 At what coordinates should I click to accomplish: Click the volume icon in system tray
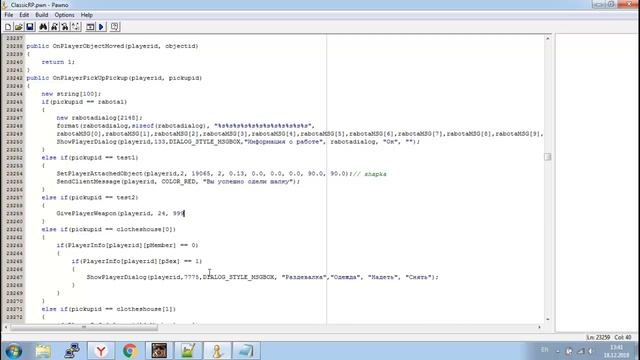click(x=590, y=351)
